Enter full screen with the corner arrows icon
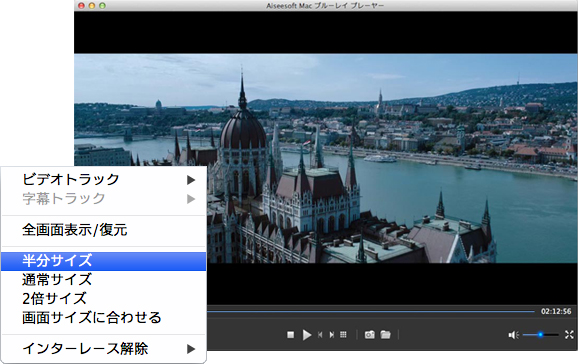 pos(569,334)
